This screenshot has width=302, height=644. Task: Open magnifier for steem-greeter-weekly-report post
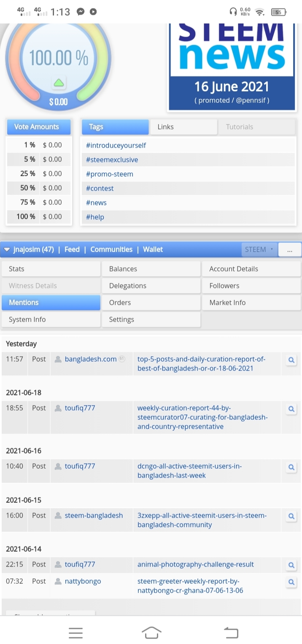pyautogui.click(x=291, y=582)
